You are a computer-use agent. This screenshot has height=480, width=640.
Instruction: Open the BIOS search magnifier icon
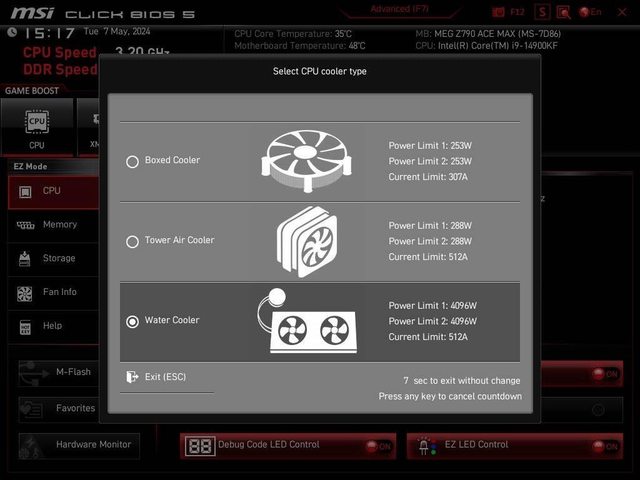click(x=564, y=12)
